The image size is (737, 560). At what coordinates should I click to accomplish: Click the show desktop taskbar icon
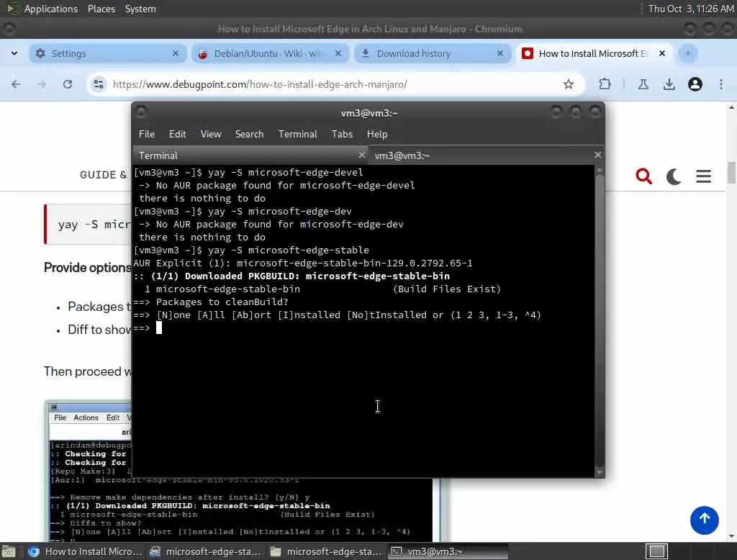9,551
